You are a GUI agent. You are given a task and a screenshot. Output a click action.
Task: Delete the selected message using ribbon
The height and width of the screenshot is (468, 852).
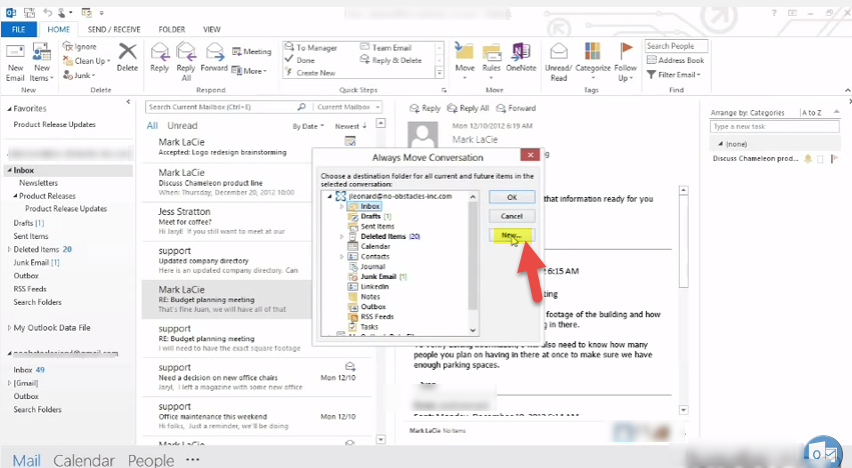pos(127,58)
